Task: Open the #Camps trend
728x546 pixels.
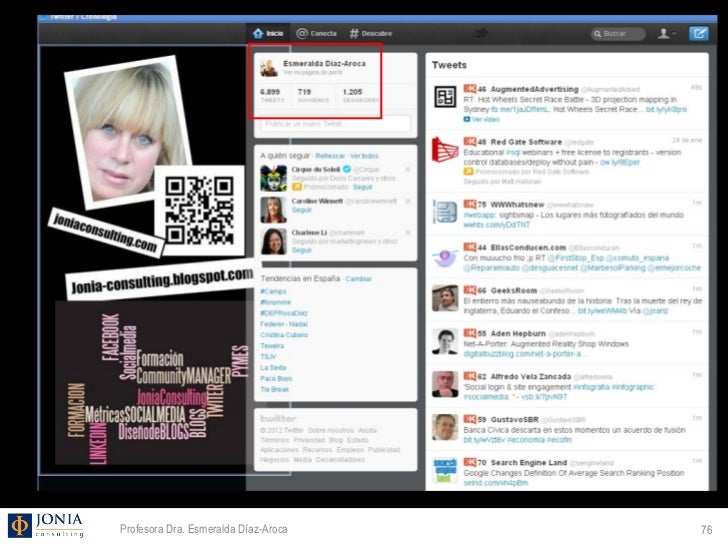Action: [x=273, y=292]
